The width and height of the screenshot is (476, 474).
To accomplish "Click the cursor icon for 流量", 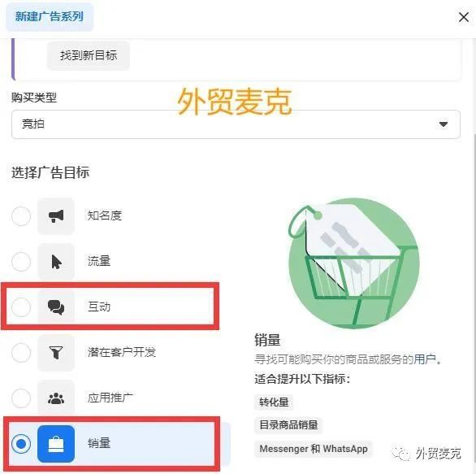I will (x=56, y=262).
